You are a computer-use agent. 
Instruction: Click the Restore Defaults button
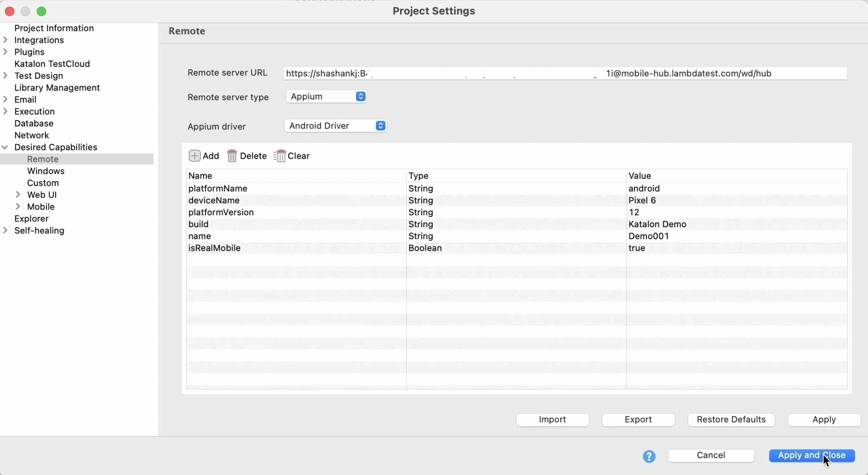[x=731, y=420]
